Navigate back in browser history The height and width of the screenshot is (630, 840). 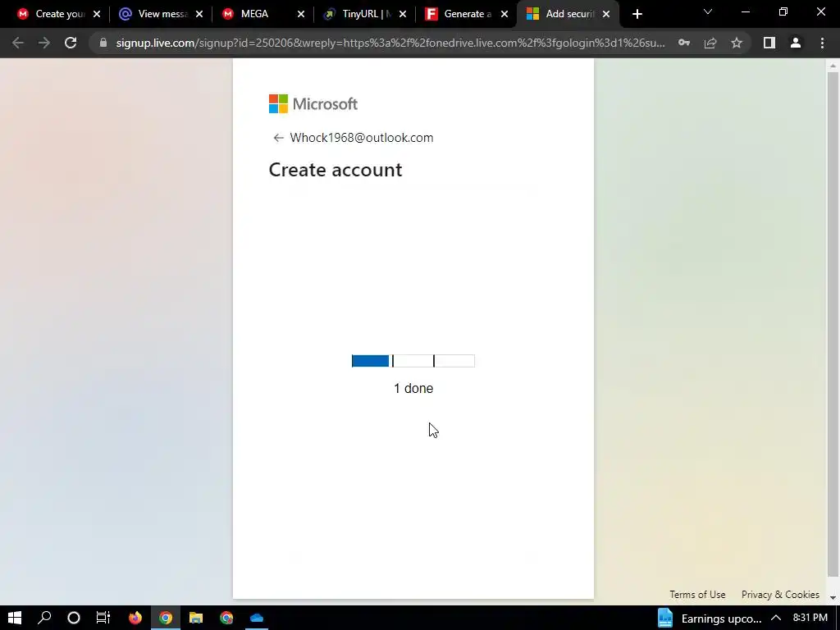(x=18, y=43)
